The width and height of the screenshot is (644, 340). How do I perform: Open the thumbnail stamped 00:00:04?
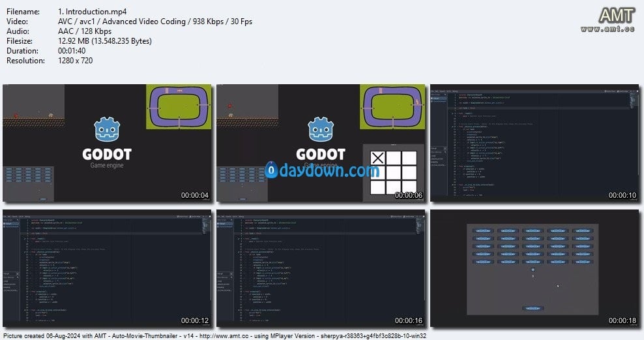tap(107, 143)
